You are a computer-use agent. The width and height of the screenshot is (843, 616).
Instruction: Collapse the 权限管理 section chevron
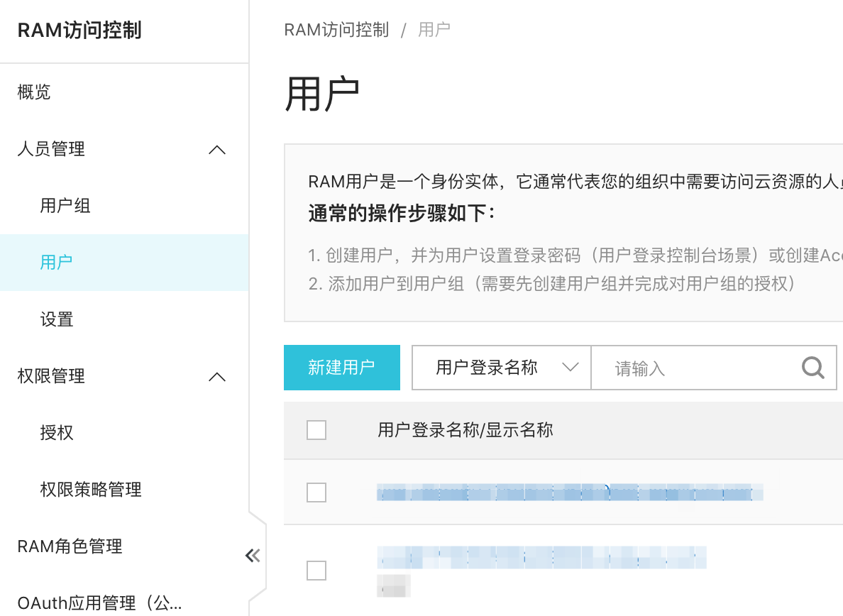pyautogui.click(x=216, y=376)
